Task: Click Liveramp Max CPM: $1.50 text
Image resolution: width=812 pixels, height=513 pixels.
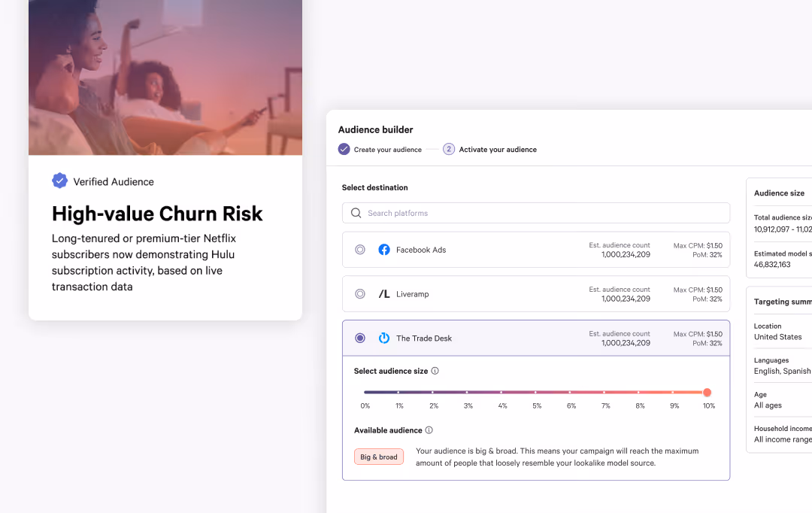Action: (698, 290)
